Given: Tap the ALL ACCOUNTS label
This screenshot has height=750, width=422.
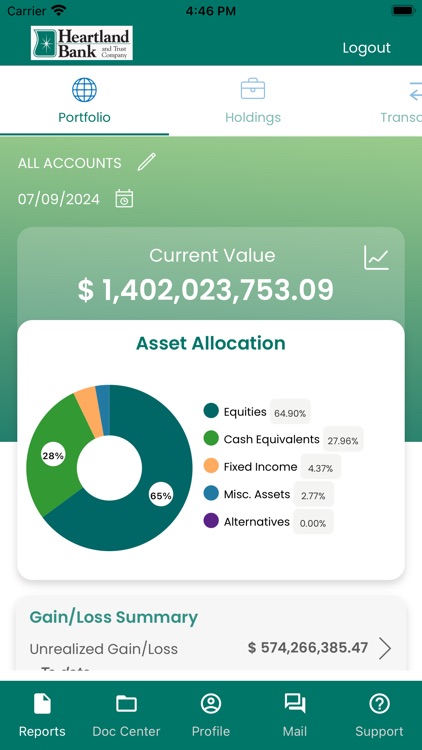Looking at the screenshot, I should point(70,163).
